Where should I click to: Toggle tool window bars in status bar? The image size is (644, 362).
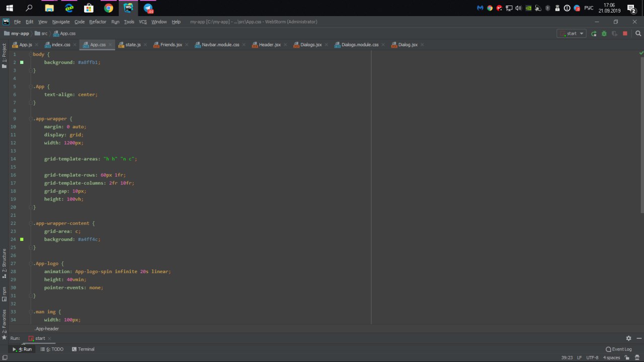point(5,357)
